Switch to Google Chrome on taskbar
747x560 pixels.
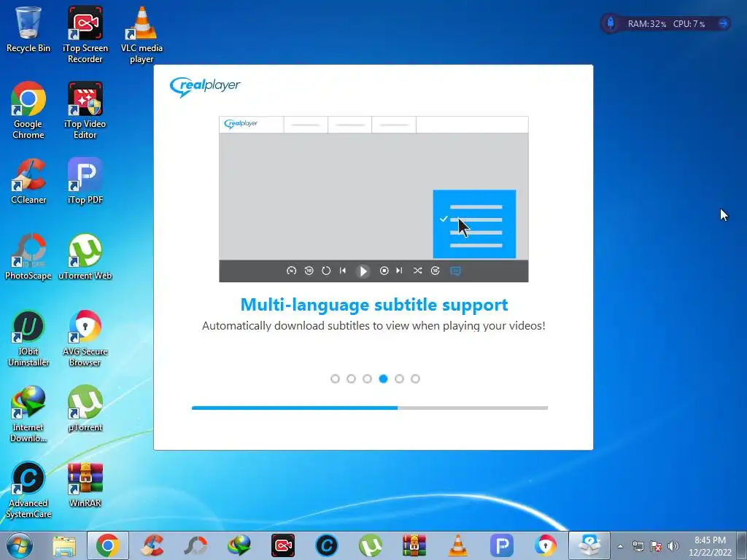click(x=108, y=545)
